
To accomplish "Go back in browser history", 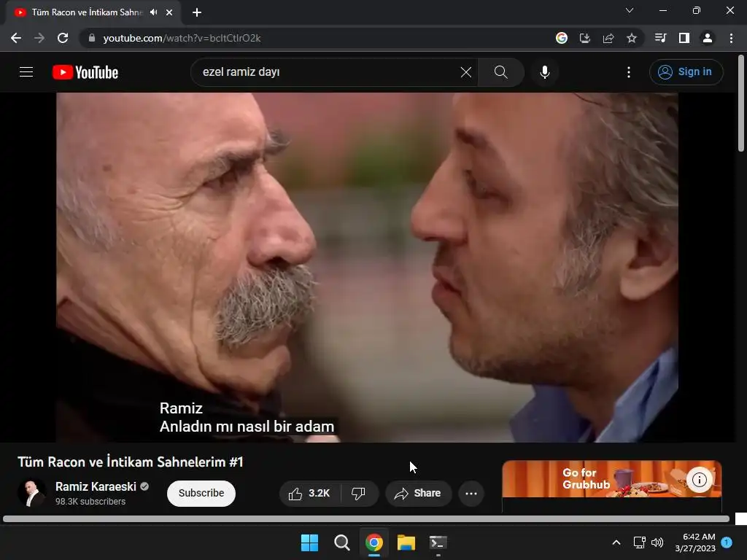I will pyautogui.click(x=16, y=38).
